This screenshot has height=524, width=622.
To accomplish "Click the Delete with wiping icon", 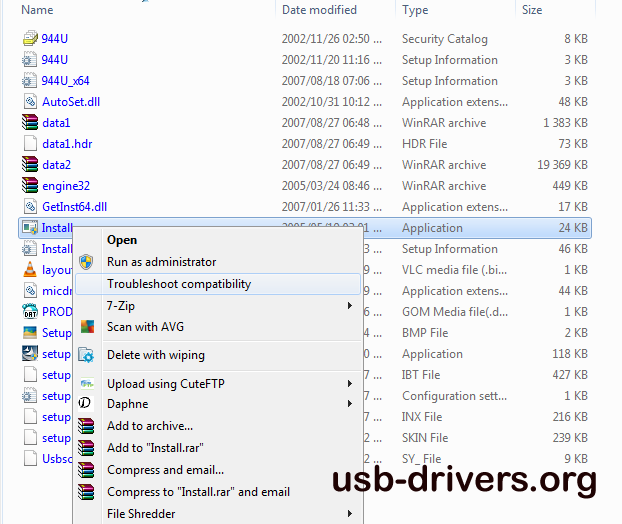I will [86, 355].
